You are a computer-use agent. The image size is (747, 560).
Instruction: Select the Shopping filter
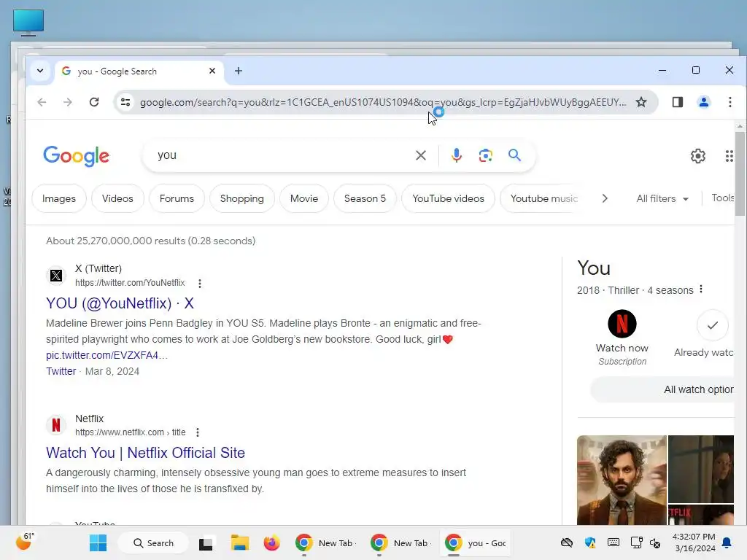(x=242, y=198)
